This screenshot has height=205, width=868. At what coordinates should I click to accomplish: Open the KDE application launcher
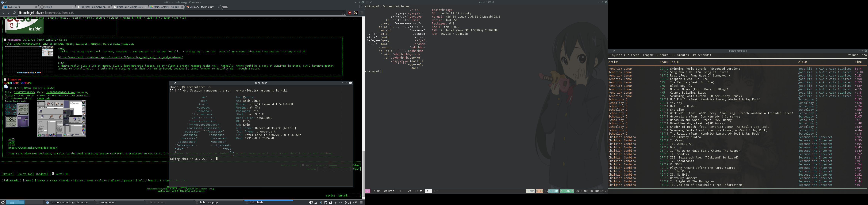(3, 202)
